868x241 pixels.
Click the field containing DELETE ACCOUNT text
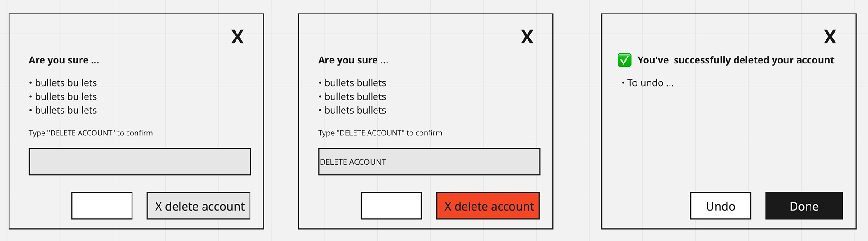[429, 162]
